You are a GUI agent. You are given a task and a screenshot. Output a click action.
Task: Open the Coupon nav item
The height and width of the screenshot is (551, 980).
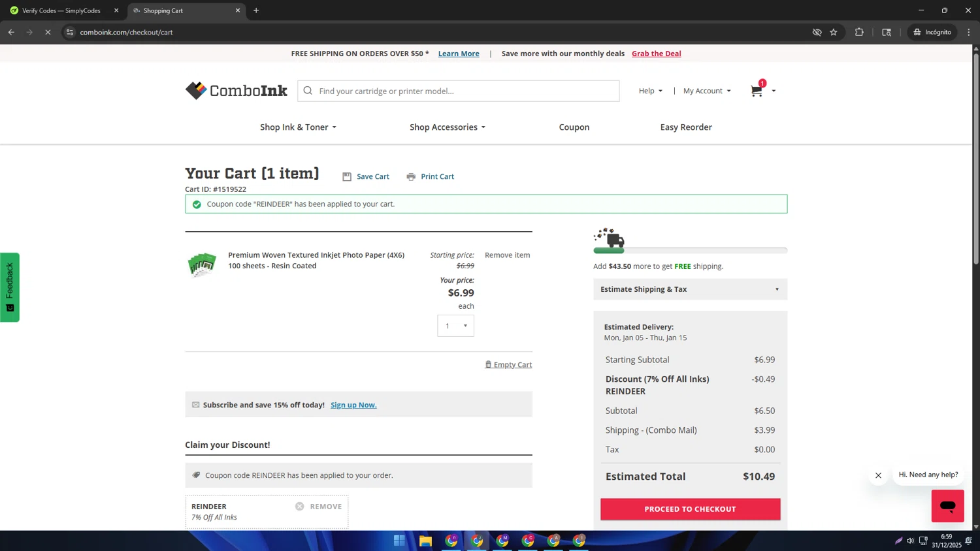tap(574, 127)
